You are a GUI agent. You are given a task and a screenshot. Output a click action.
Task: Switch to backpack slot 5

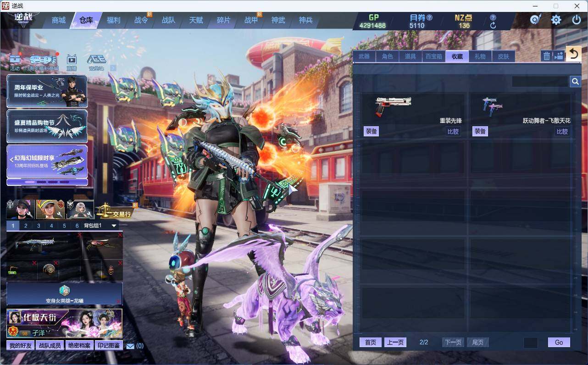click(x=64, y=226)
